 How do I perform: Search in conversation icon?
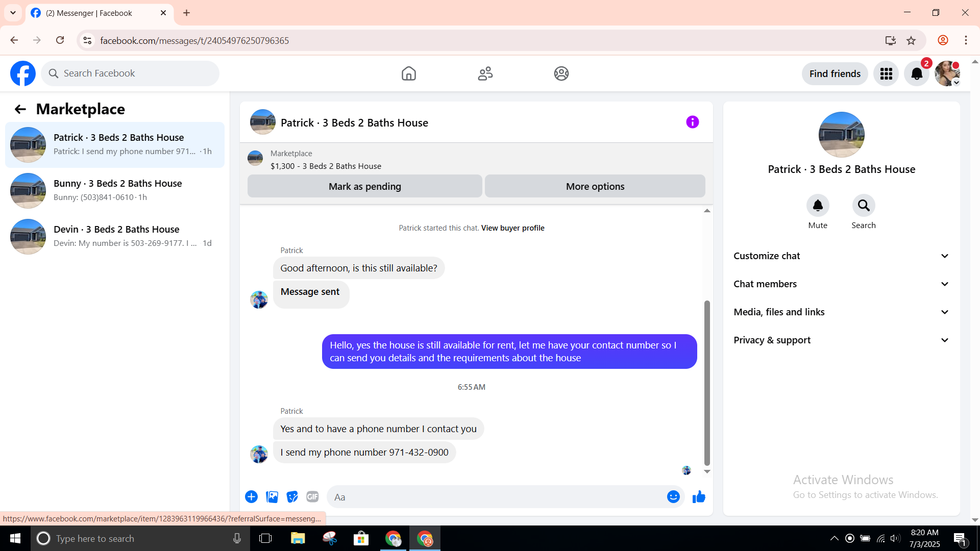pos(863,206)
